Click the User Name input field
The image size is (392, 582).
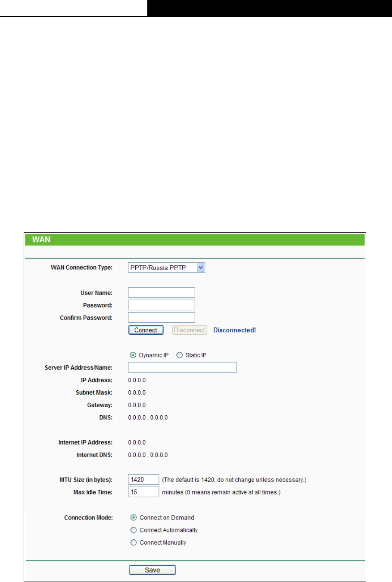tap(162, 293)
